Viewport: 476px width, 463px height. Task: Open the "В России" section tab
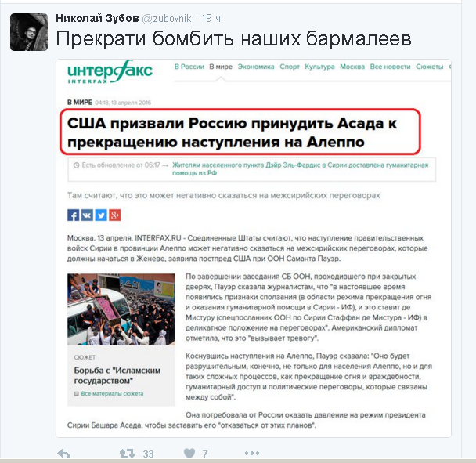pyautogui.click(x=189, y=67)
